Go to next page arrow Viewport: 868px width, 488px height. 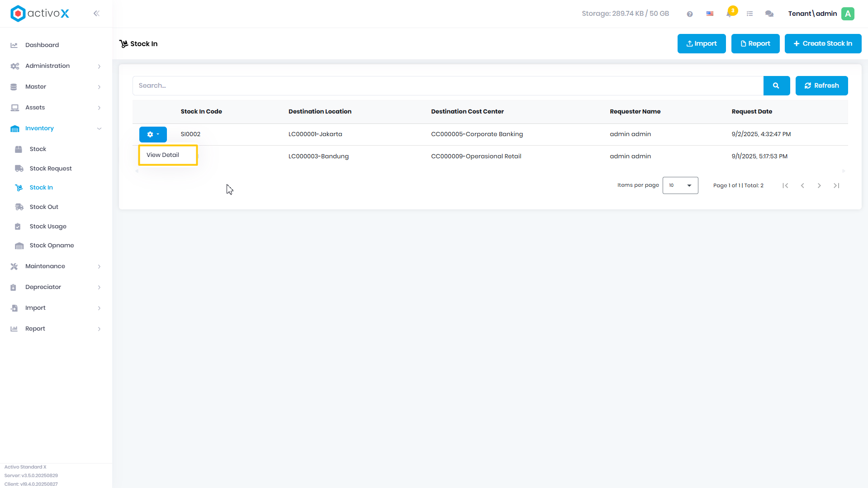click(819, 185)
